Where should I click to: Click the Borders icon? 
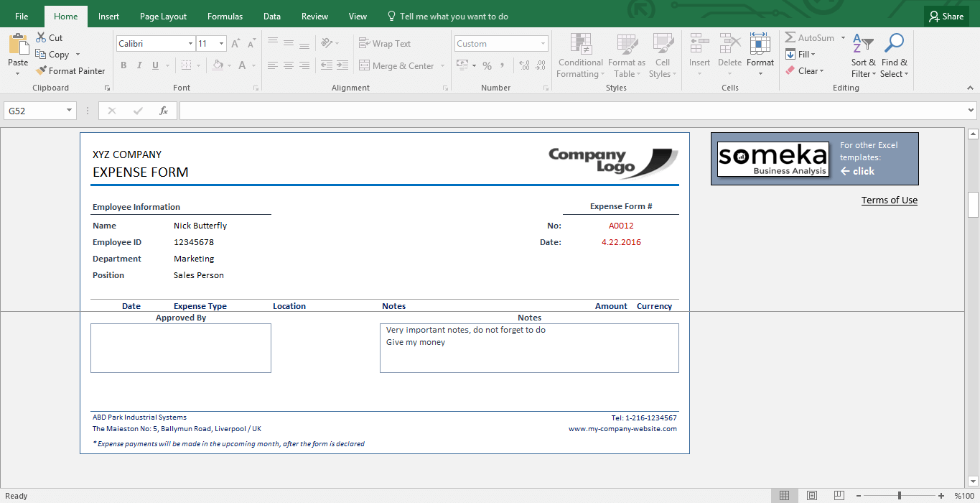186,65
